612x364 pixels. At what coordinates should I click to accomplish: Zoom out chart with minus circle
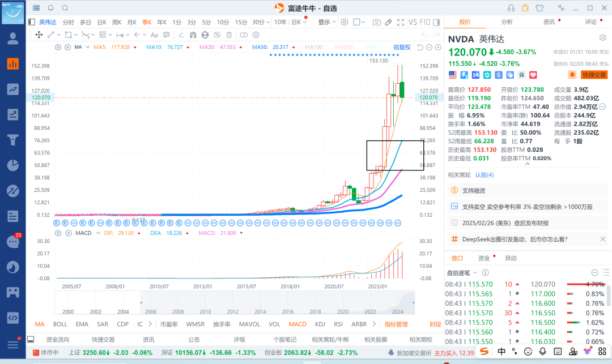click(x=429, y=47)
